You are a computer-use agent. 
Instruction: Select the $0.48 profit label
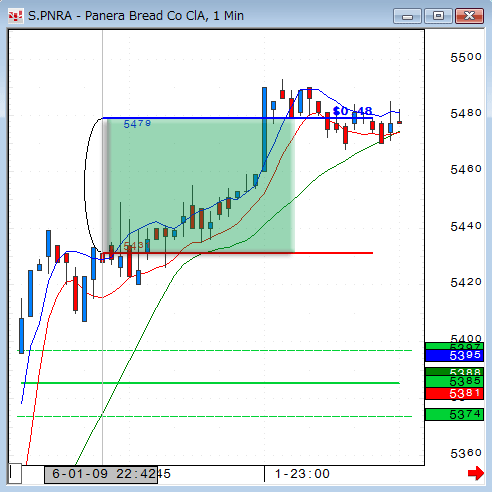click(x=352, y=111)
